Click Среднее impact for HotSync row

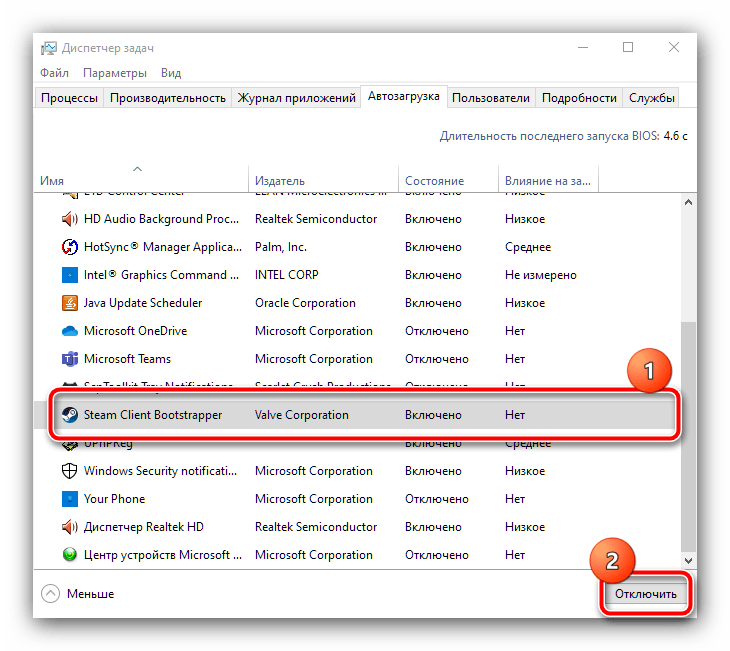tap(528, 247)
